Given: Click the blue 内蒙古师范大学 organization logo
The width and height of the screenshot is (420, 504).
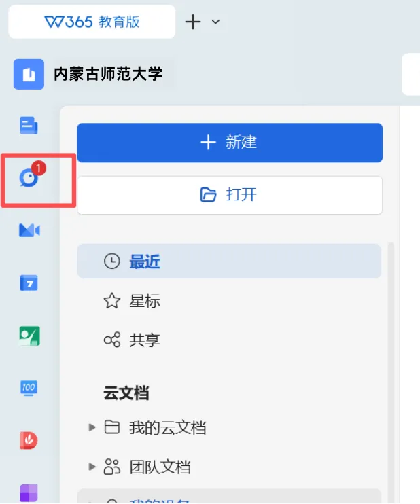Looking at the screenshot, I should coord(29,74).
